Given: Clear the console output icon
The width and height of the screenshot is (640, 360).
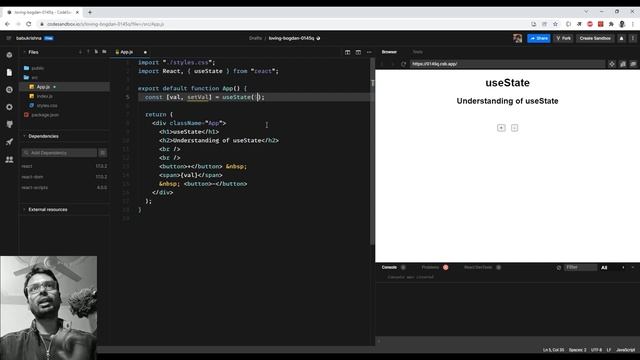Looking at the screenshot, I should pos(559,268).
